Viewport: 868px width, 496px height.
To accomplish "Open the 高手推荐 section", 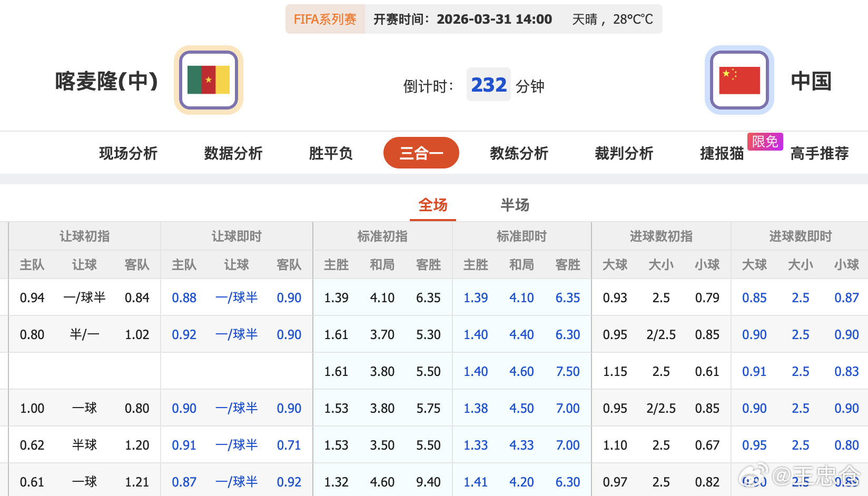I will 820,153.
